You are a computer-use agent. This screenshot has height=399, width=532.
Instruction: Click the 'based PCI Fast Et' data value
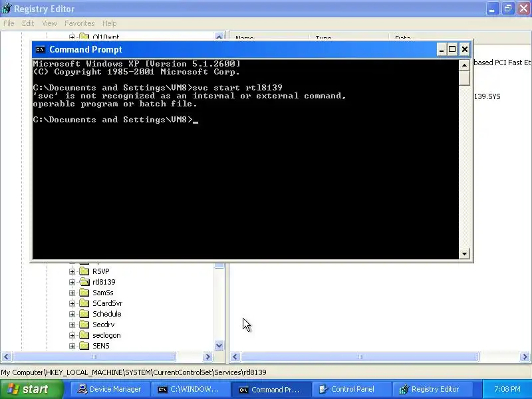[502, 63]
